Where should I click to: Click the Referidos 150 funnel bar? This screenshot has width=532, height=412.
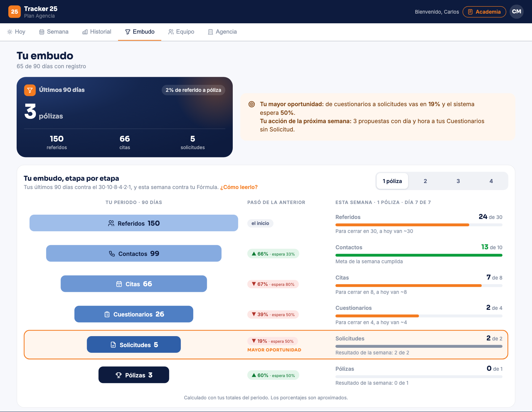point(134,223)
